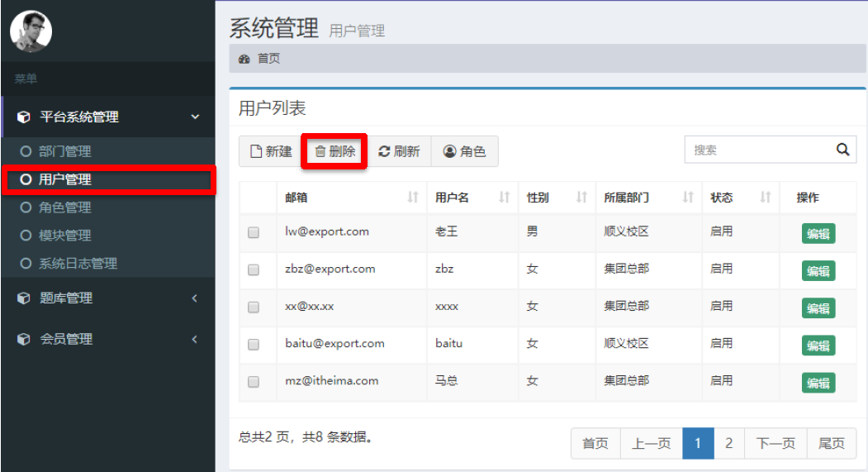Click the cube icon next to 题库管理
The width and height of the screenshot is (868, 472).
click(24, 298)
